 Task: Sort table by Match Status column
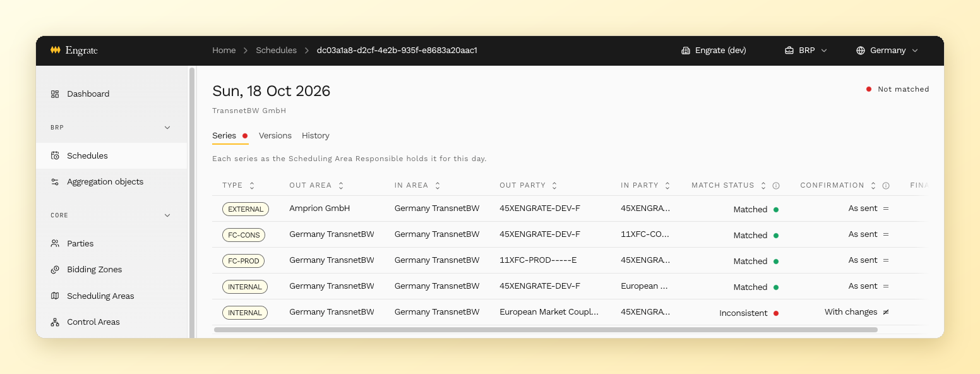point(763,186)
